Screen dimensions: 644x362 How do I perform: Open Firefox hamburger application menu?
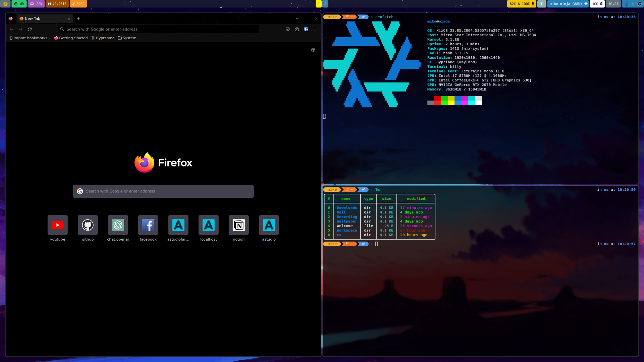(x=315, y=29)
